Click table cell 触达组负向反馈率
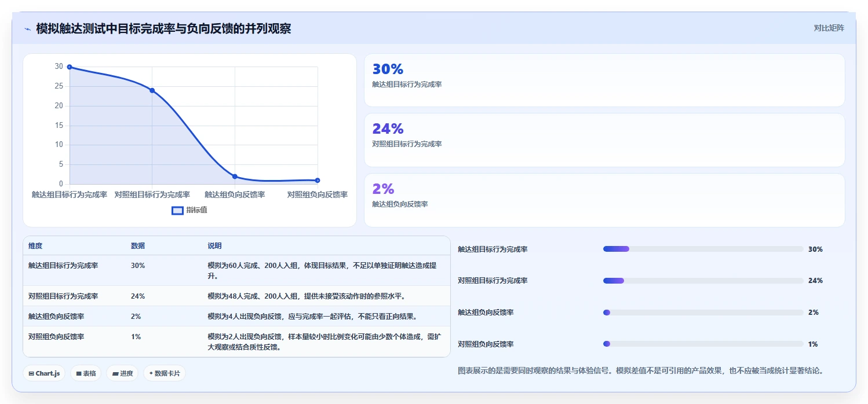868x404 pixels. pos(56,317)
